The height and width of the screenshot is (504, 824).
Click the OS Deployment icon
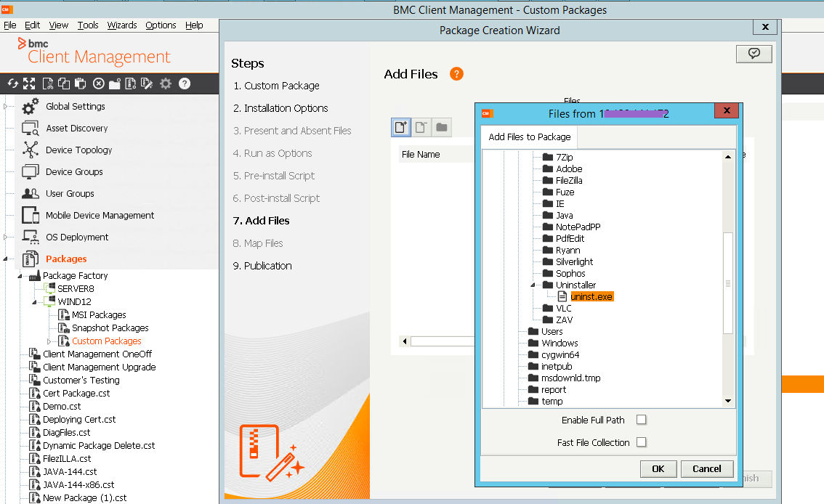(30, 237)
